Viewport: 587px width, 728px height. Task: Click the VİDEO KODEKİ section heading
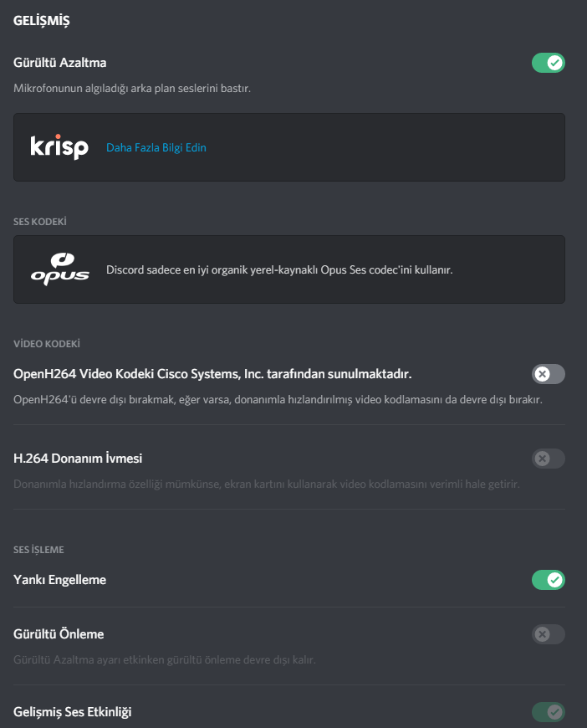point(47,344)
